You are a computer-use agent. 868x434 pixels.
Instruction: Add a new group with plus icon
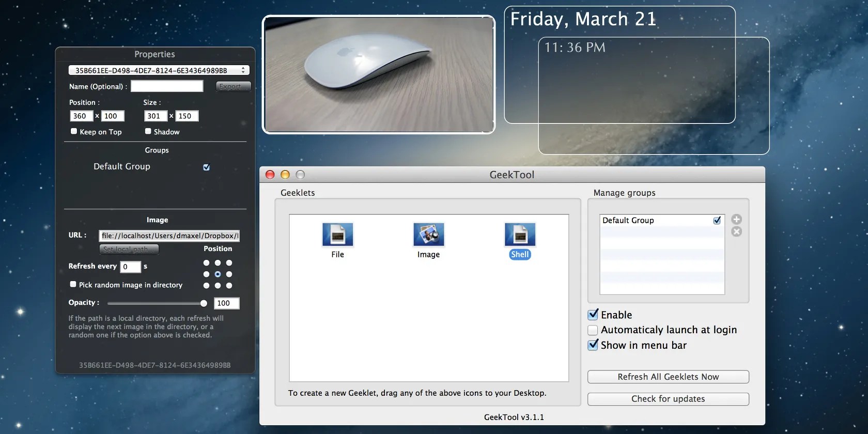pos(737,219)
